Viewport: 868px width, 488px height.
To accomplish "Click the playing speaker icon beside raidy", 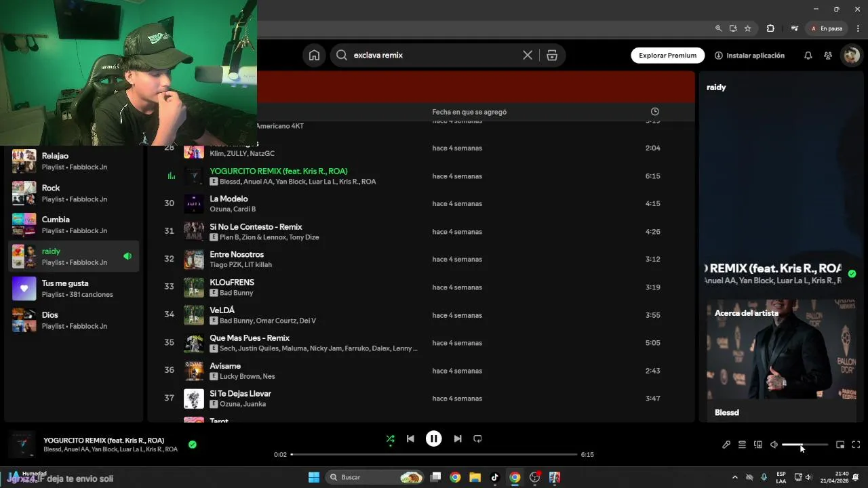I will pos(127,256).
